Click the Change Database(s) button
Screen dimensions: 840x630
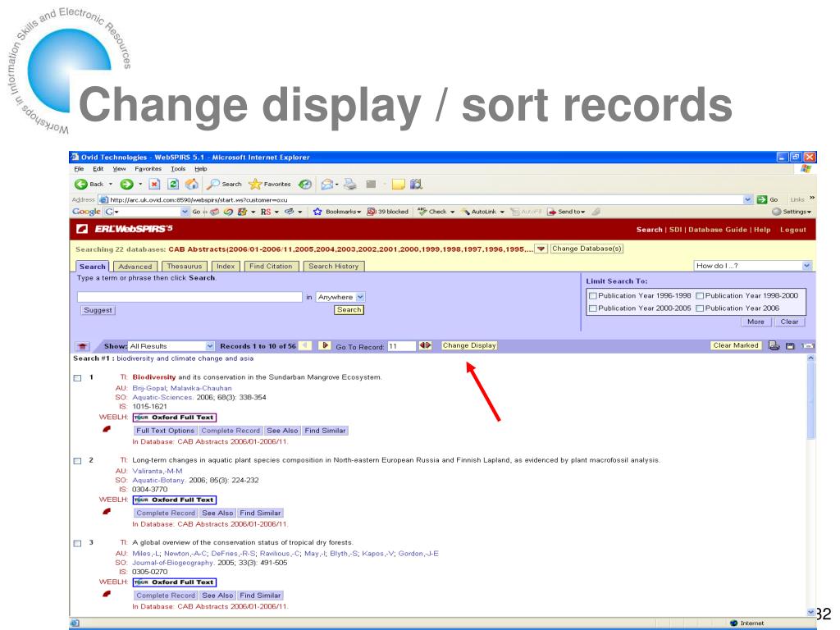pyautogui.click(x=587, y=249)
